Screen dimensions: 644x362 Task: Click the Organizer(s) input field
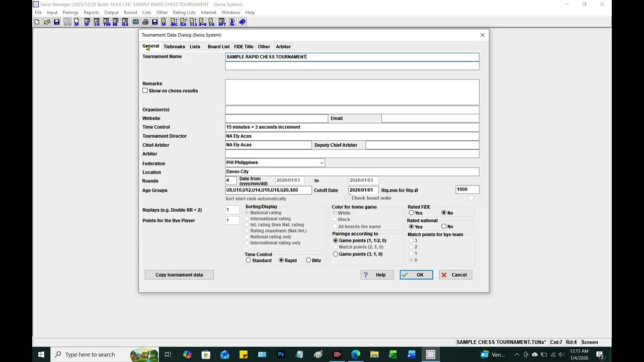(x=352, y=110)
